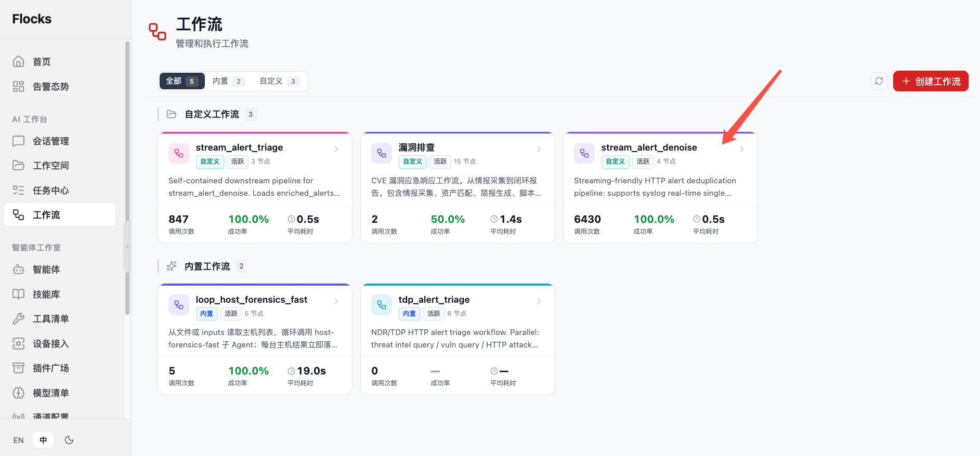Open the tdp_alert_triage workflow title
This screenshot has height=456, width=980.
click(434, 300)
